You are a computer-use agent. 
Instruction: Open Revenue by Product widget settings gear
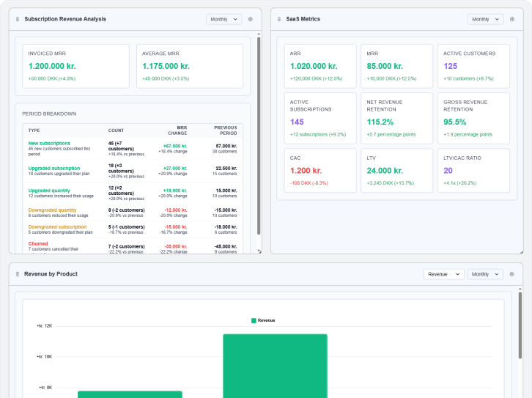512,274
